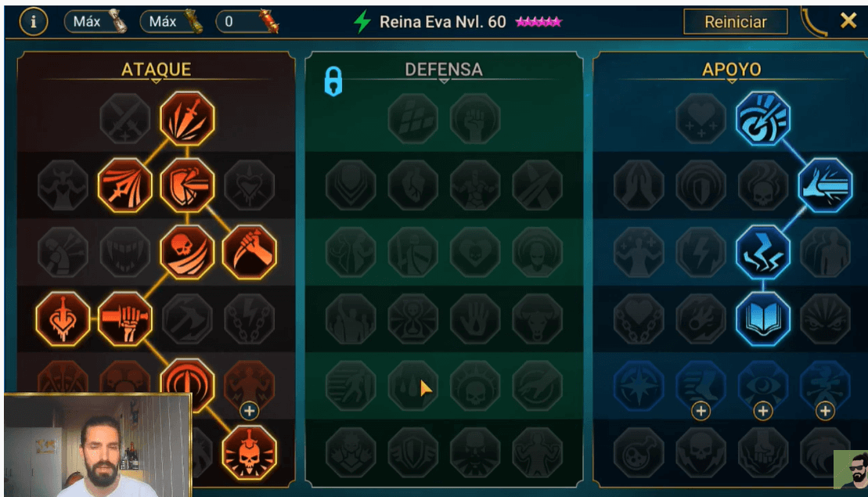This screenshot has height=497, width=868.
Task: Add point to the winged boot mastery plus
Action: (701, 411)
